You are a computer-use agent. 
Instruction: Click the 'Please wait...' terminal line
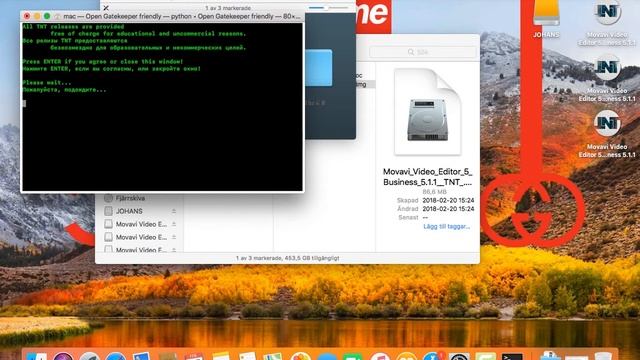pyautogui.click(x=47, y=82)
